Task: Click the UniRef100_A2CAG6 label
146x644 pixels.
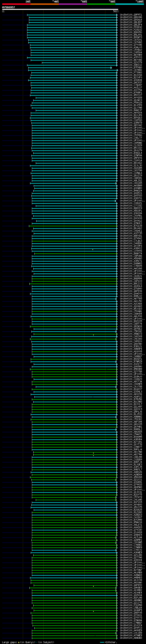Action: click(x=131, y=304)
